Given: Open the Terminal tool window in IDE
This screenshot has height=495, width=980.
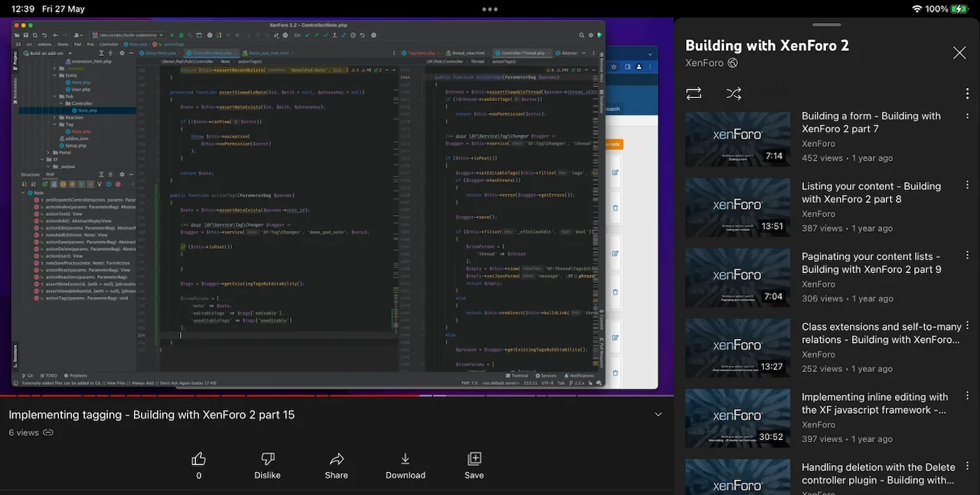Looking at the screenshot, I should (518, 376).
